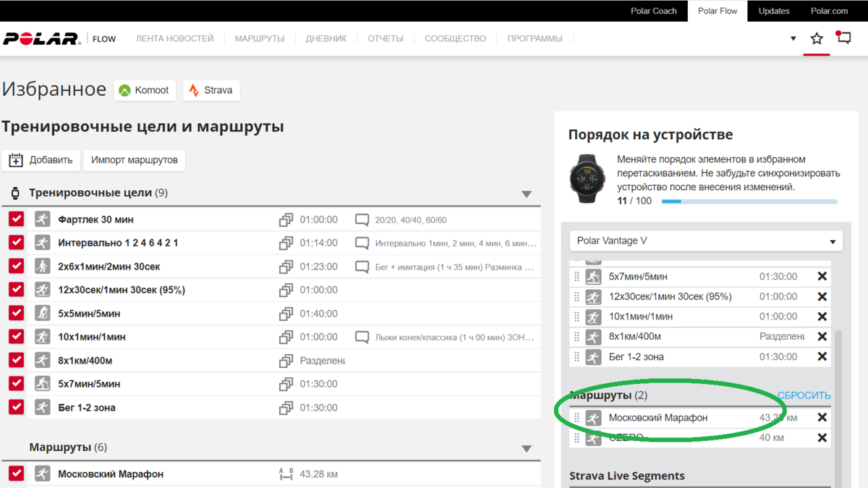Viewport: 868px width, 488px height.
Task: Grab drag handle of Бег 1-2 зона
Action: 577,357
